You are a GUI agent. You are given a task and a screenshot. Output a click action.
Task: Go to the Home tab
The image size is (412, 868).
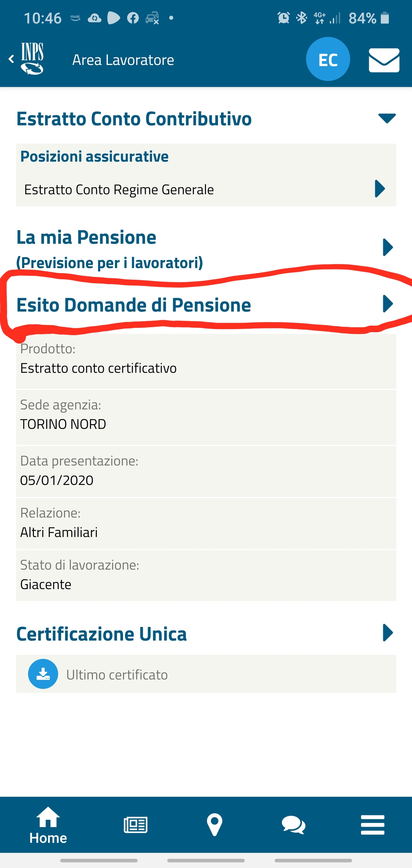48,825
